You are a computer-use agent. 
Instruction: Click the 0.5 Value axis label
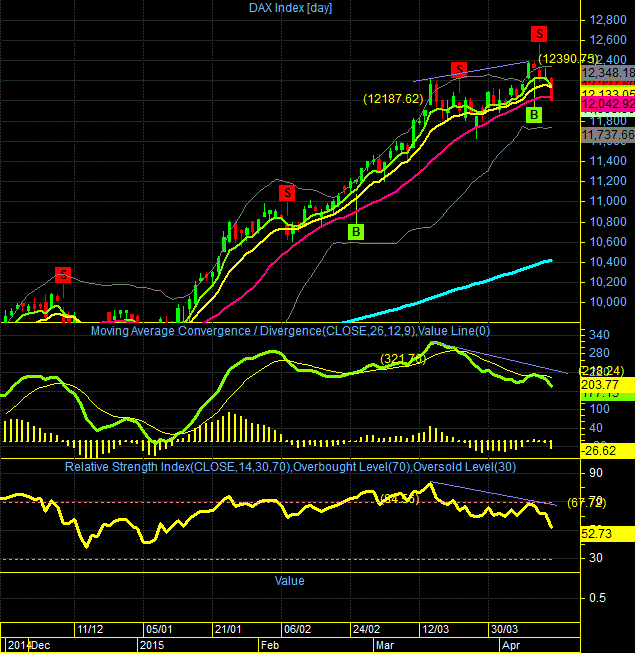[597, 598]
